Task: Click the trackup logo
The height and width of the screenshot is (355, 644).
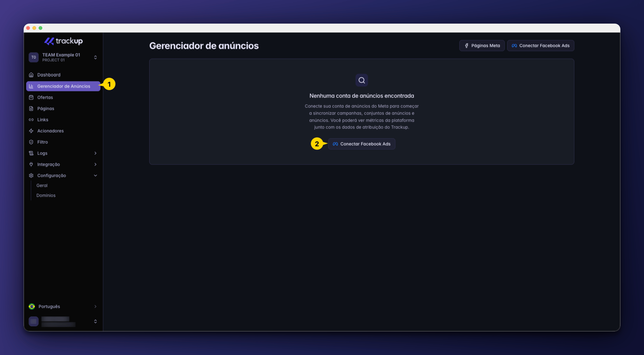Action: [63, 41]
